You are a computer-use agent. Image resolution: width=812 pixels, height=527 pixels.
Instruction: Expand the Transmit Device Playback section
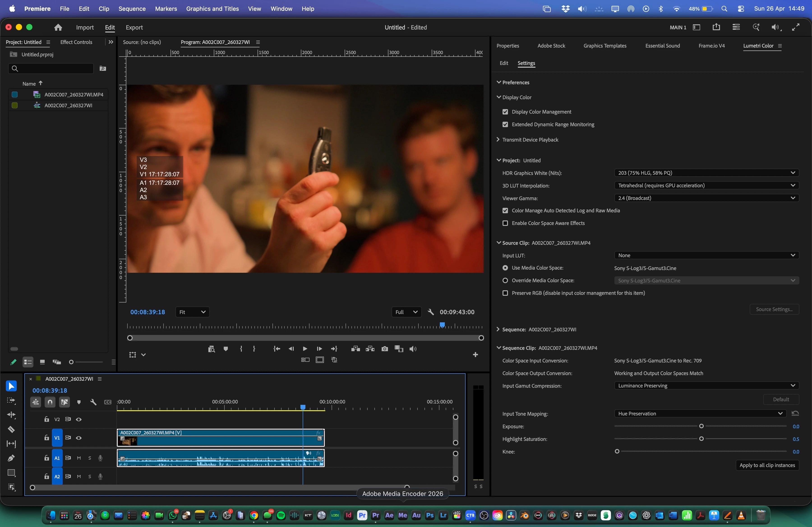click(x=498, y=140)
